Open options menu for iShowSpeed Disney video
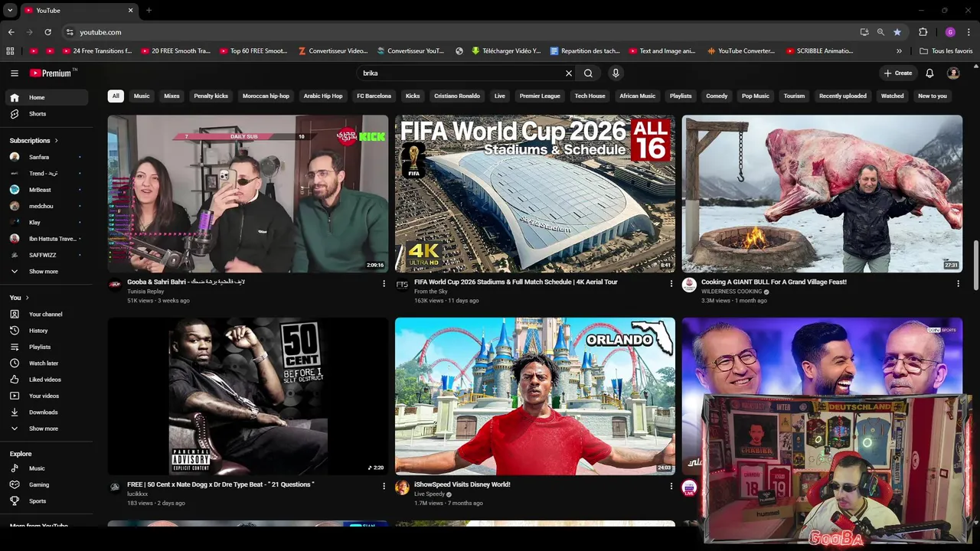The image size is (980, 551). [x=671, y=486]
